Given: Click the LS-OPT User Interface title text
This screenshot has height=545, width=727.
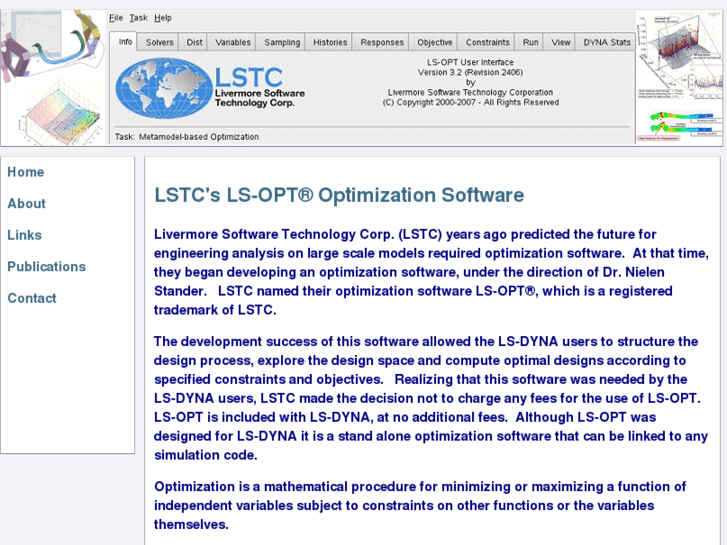Looking at the screenshot, I should pyautogui.click(x=470, y=62).
